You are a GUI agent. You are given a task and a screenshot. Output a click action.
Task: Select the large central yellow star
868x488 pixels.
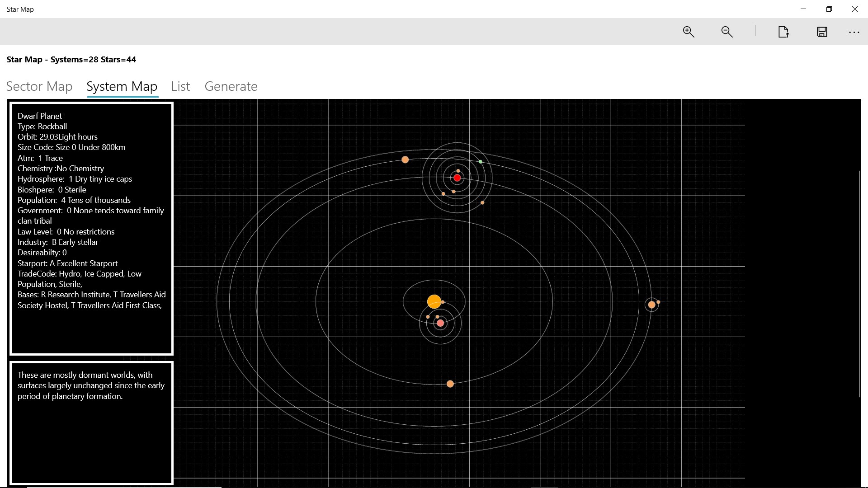(x=434, y=301)
